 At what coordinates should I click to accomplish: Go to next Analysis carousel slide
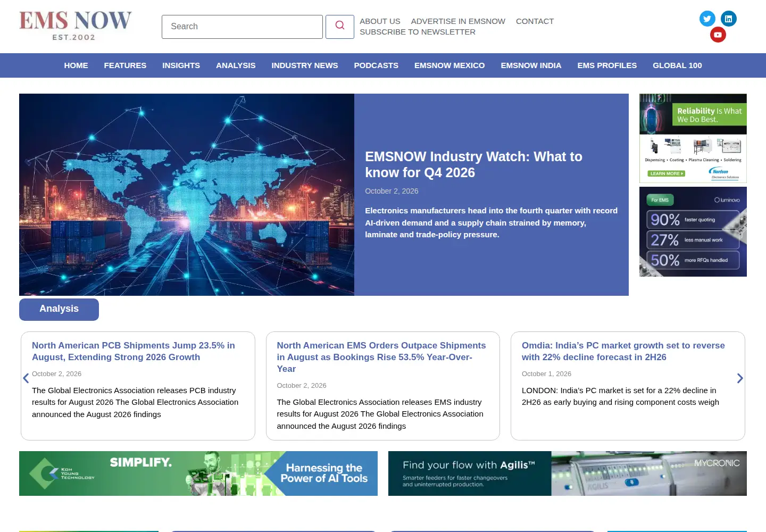point(740,378)
